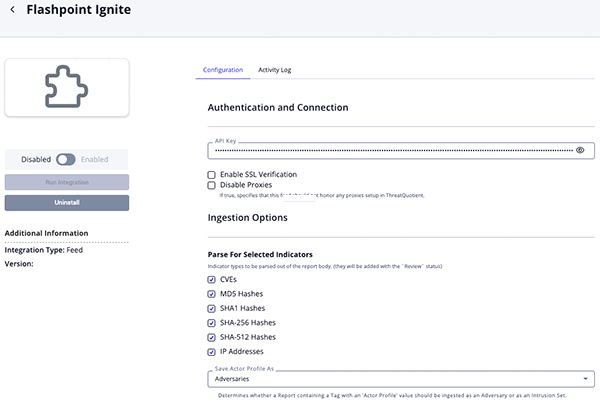
Task: Uncheck the MD5 Hashes checkbox
Action: (x=211, y=295)
